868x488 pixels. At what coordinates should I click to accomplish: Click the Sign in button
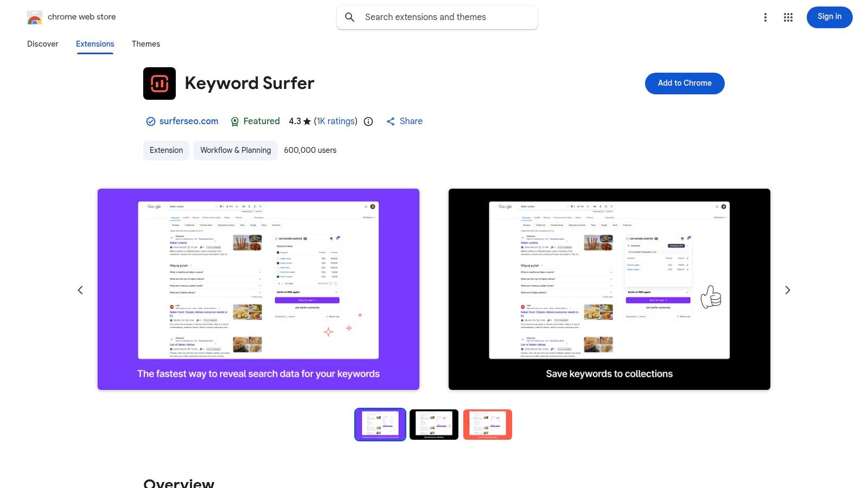click(829, 17)
